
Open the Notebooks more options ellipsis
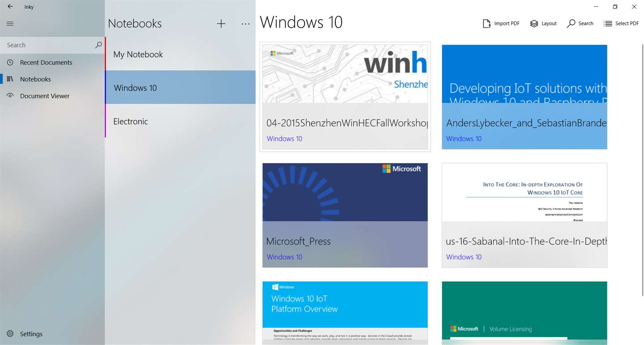pos(246,24)
